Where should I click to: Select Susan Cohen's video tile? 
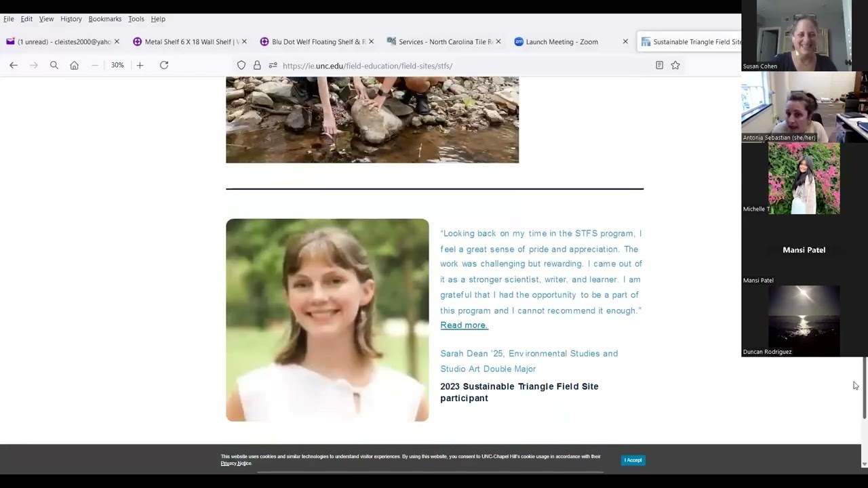point(804,35)
